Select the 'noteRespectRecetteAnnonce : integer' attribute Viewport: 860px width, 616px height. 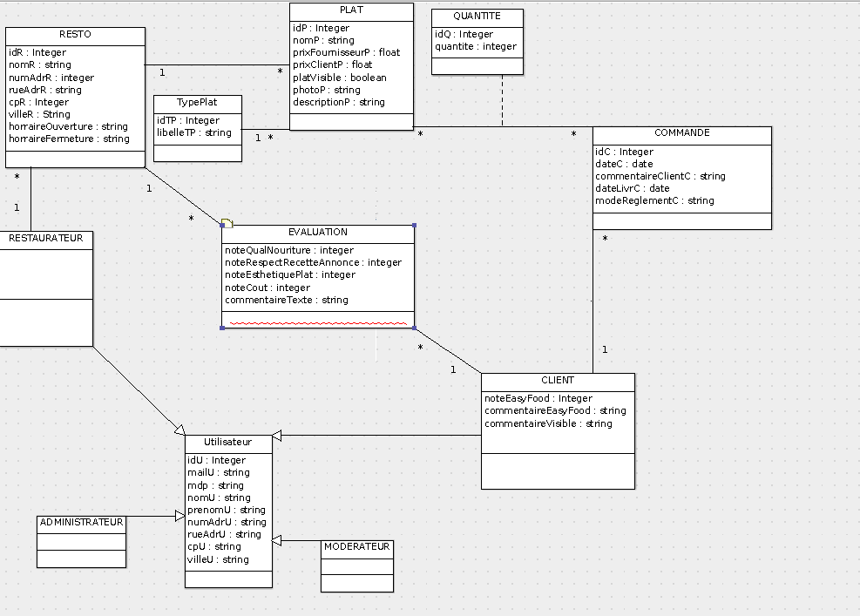click(313, 263)
